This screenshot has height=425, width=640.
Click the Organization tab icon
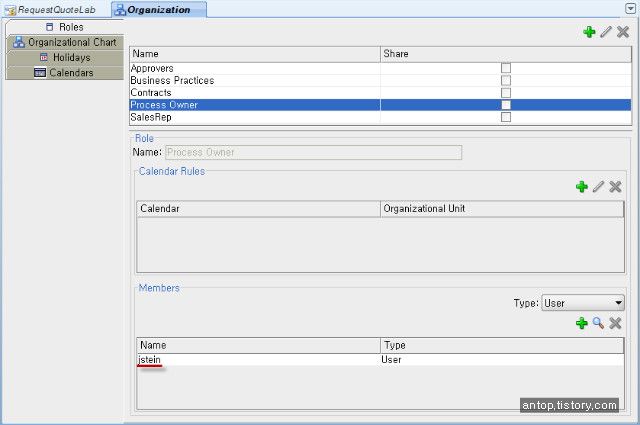(x=120, y=10)
